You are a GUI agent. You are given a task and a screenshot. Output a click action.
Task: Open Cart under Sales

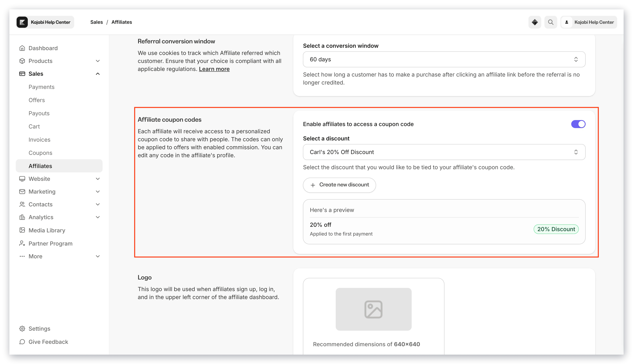click(34, 126)
